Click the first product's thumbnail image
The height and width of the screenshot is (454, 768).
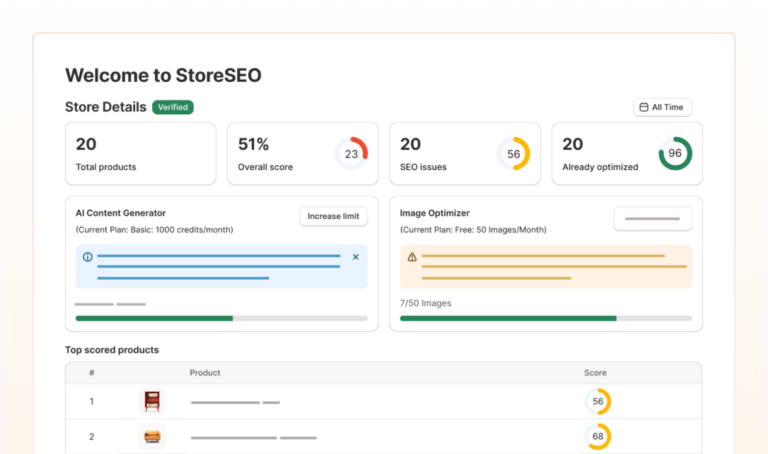pos(152,402)
